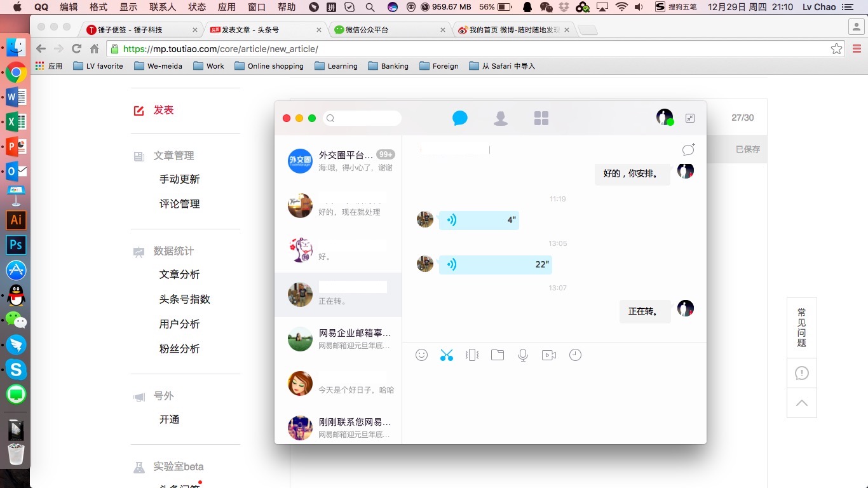Screen dimensions: 868x488
Task: Send a window shake from the chat toolbar
Action: pyautogui.click(x=472, y=355)
